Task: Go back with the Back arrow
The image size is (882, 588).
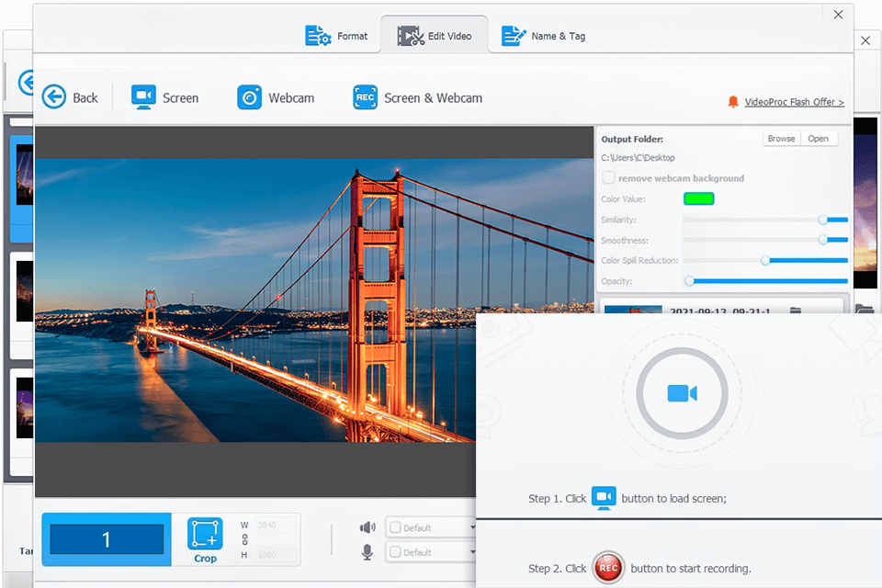Action: [x=71, y=97]
